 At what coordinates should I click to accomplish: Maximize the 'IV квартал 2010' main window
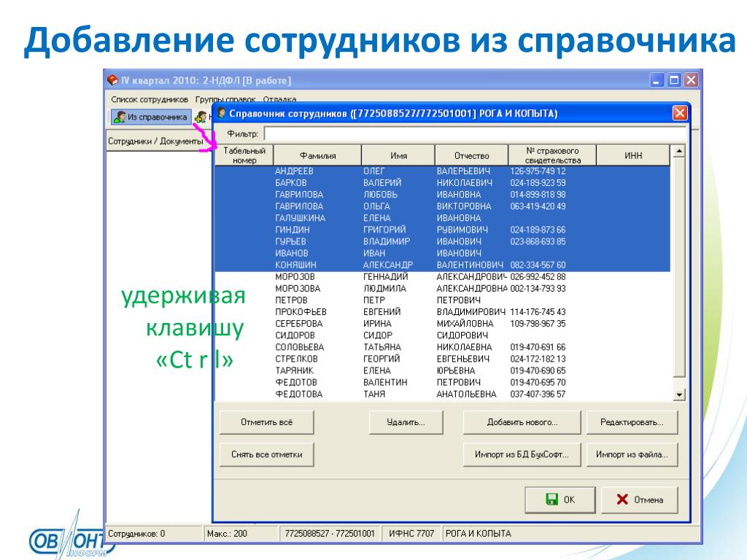[674, 80]
